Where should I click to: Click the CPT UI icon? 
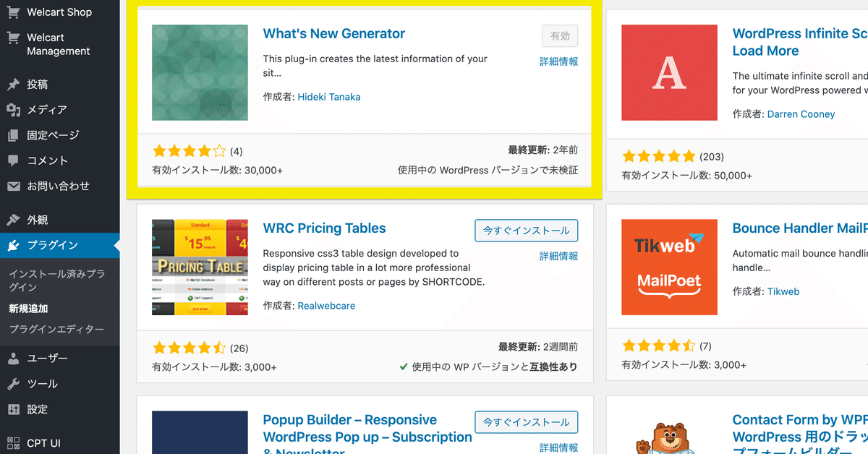tap(13, 442)
